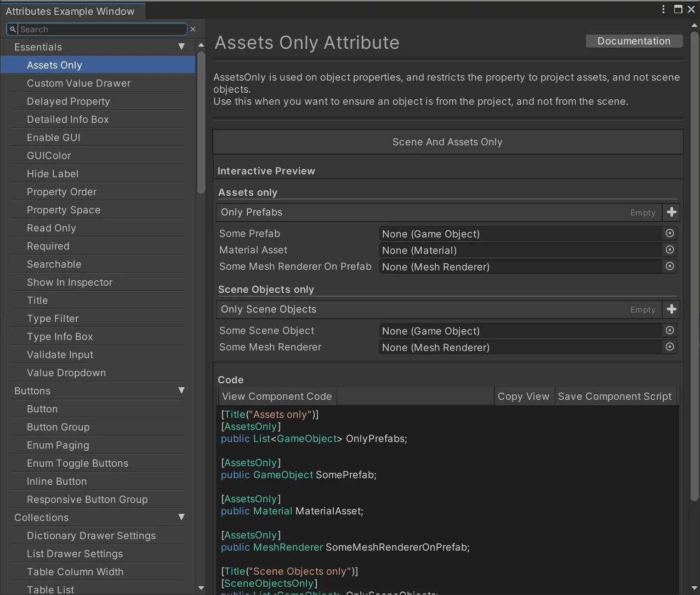Collapse the Collections category

point(181,518)
